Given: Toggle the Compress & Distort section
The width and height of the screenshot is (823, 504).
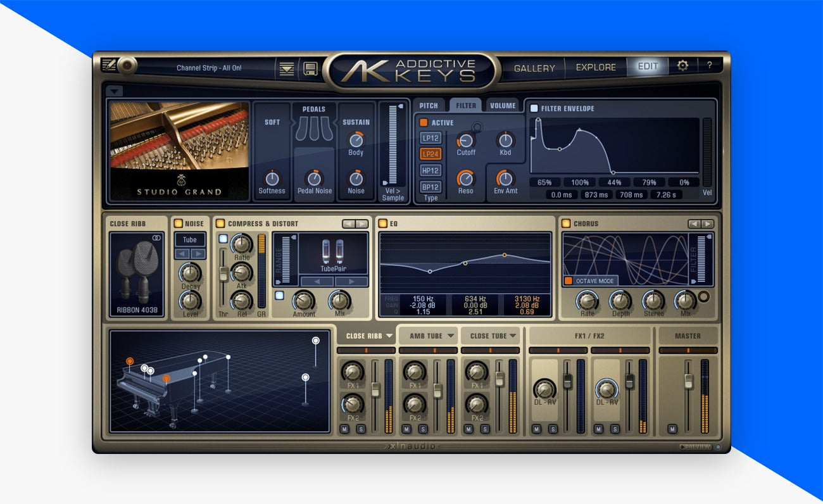Looking at the screenshot, I should point(220,223).
